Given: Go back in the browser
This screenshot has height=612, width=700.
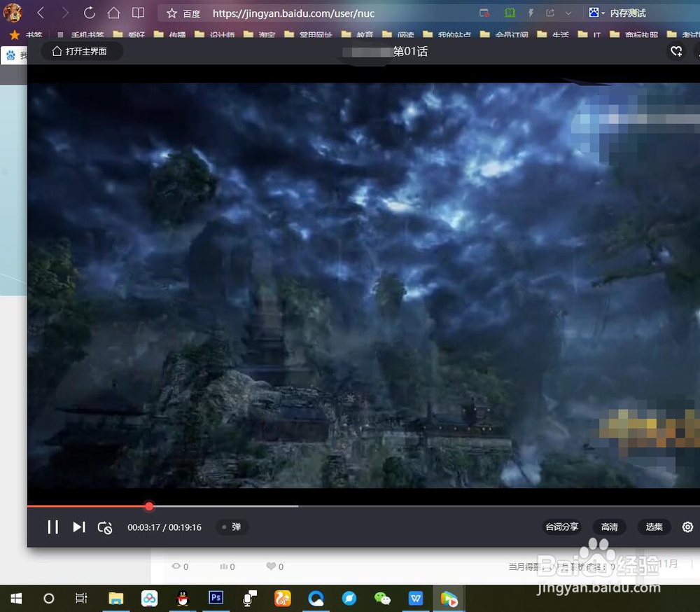Looking at the screenshot, I should pos(41,13).
